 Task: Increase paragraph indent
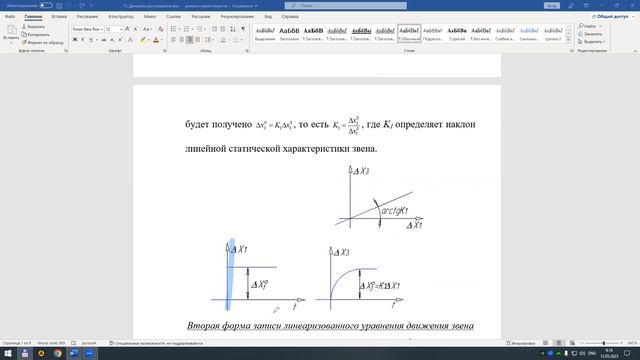pos(223,29)
